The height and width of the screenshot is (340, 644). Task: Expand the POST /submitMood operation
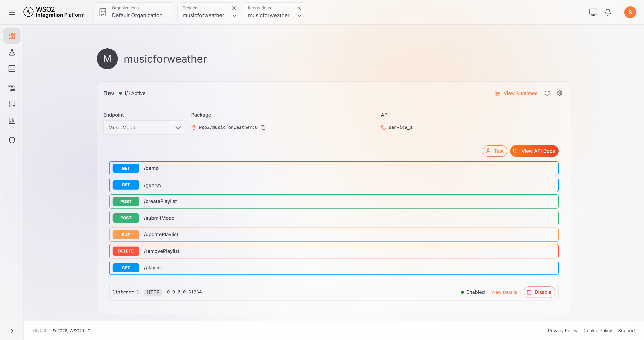[x=334, y=218]
